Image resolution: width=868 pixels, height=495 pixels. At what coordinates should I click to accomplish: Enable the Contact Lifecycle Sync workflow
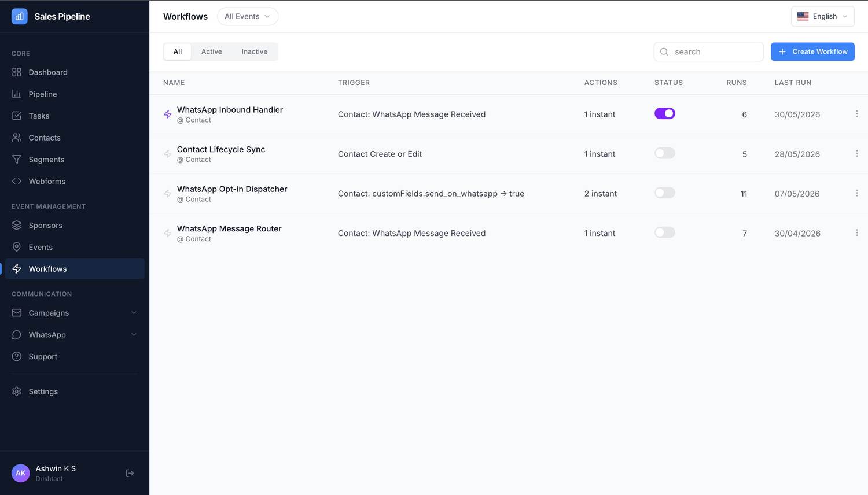(665, 153)
